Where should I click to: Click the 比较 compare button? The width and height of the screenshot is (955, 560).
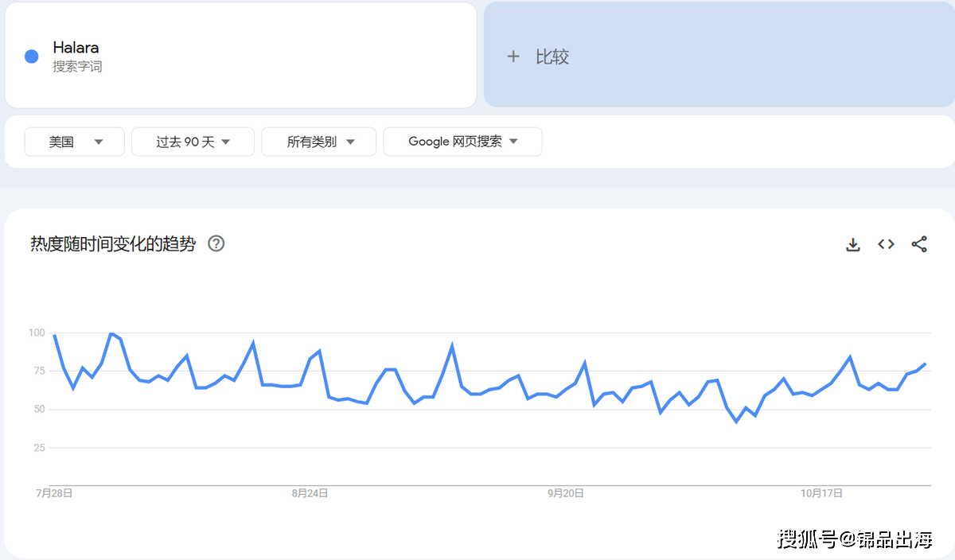552,56
